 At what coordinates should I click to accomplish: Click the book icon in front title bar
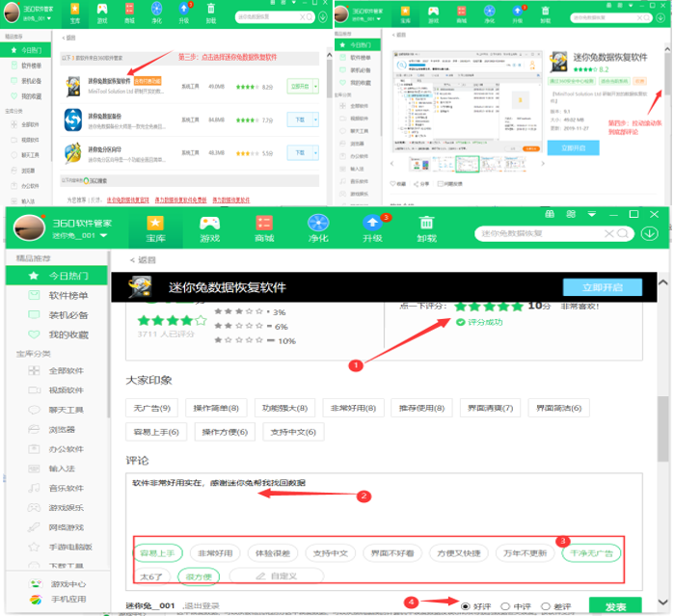point(550,214)
